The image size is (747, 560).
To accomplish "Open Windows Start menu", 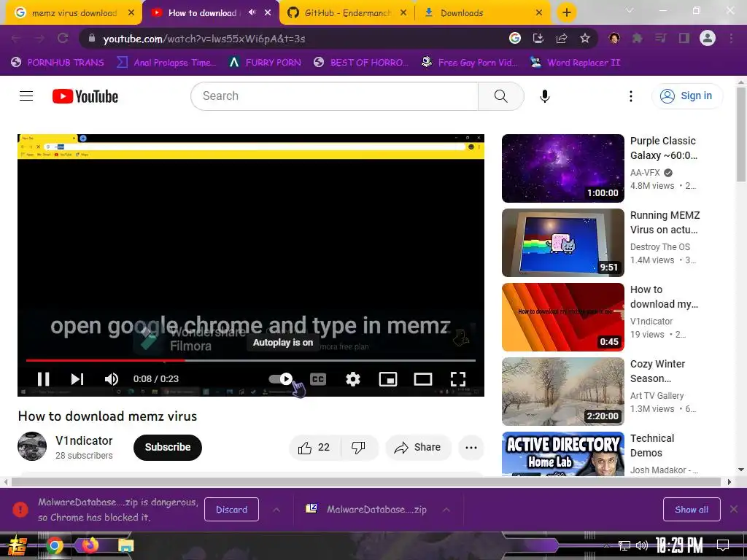I will (18, 545).
